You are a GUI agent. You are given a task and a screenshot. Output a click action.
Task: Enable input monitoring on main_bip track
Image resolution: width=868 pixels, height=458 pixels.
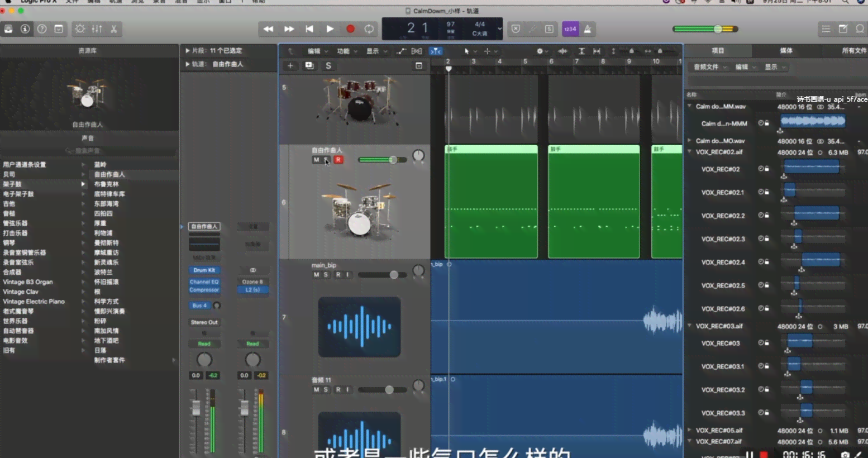tap(347, 275)
